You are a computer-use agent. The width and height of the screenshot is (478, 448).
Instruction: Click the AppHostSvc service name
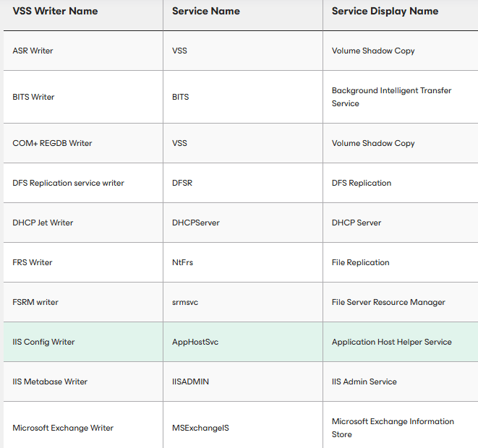click(x=195, y=342)
